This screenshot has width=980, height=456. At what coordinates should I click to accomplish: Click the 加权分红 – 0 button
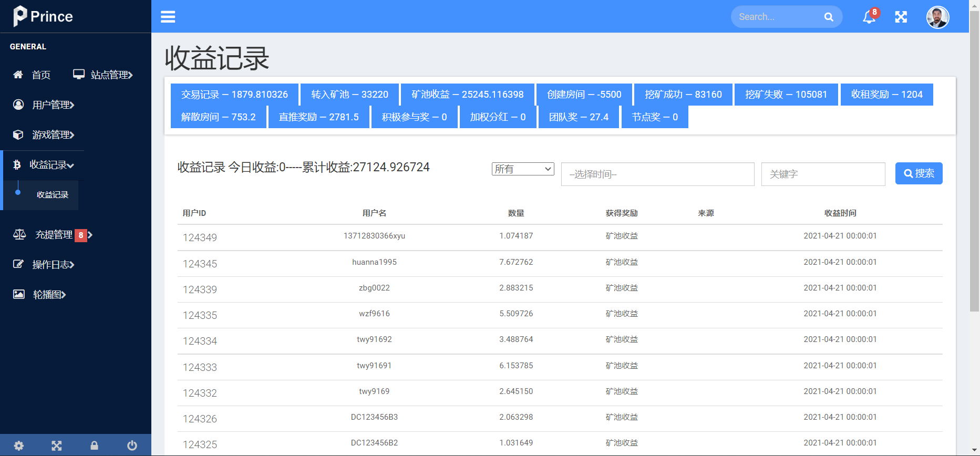pos(498,117)
